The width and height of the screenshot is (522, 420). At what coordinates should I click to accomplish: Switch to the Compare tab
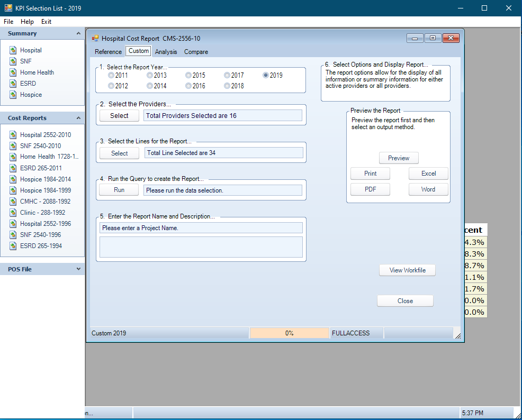tap(196, 52)
